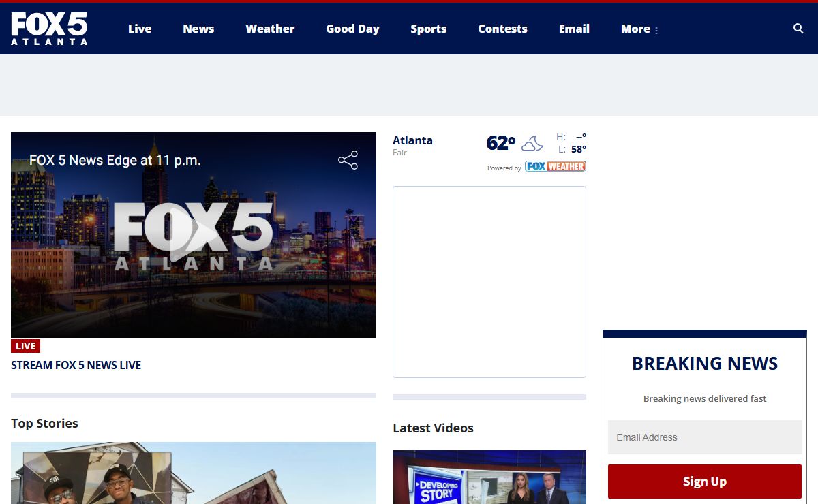This screenshot has width=818, height=504.
Task: Click the share icon on the video
Action: [348, 160]
